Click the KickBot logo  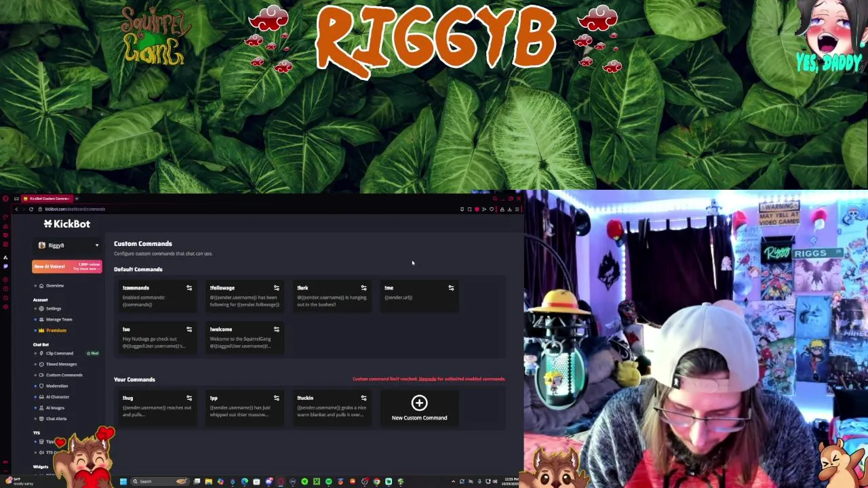(x=67, y=224)
